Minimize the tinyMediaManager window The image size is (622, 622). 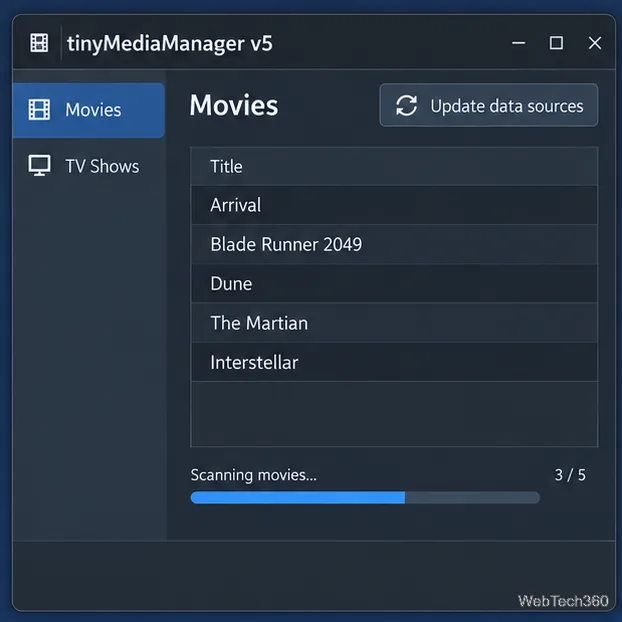518,43
